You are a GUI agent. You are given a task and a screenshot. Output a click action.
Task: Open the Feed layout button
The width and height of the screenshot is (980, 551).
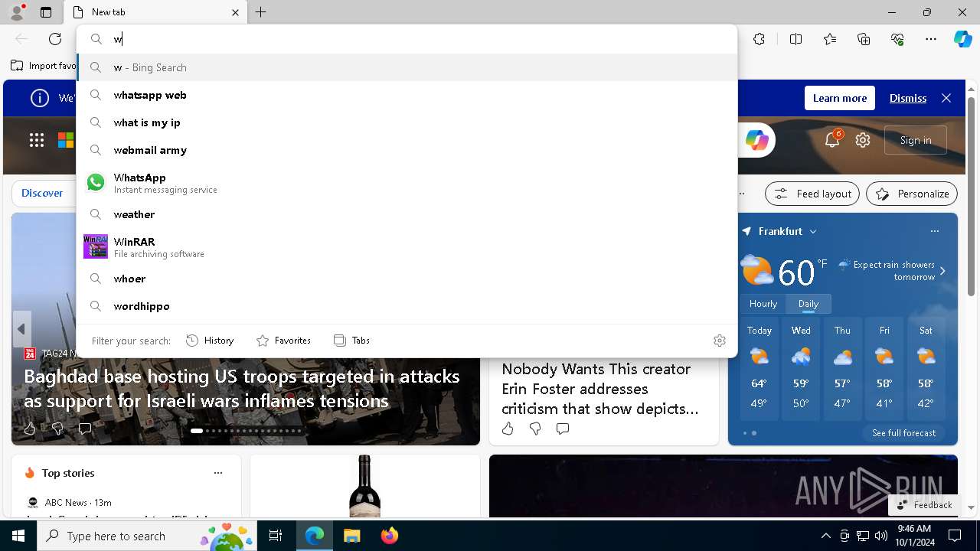point(812,194)
